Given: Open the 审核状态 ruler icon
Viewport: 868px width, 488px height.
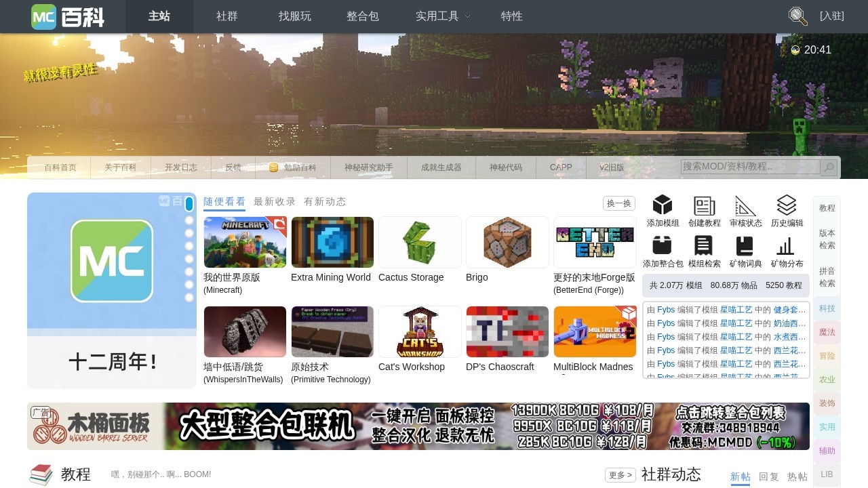Looking at the screenshot, I should 745,205.
